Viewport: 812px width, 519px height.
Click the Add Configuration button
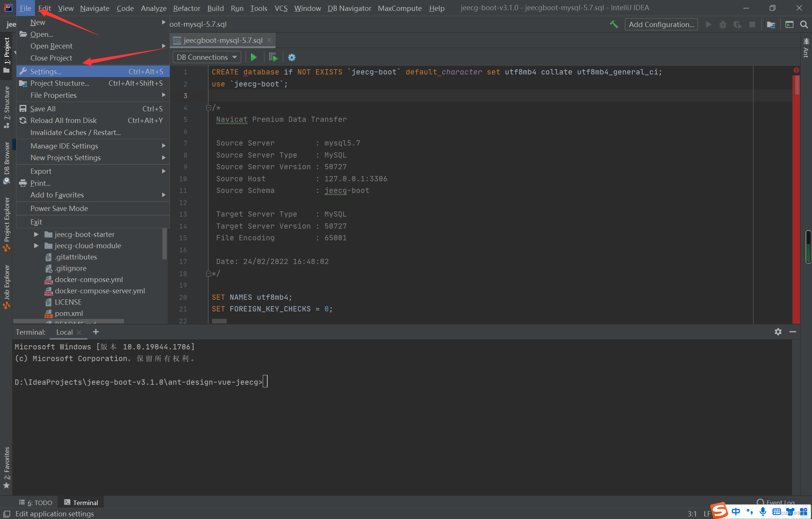coord(661,24)
